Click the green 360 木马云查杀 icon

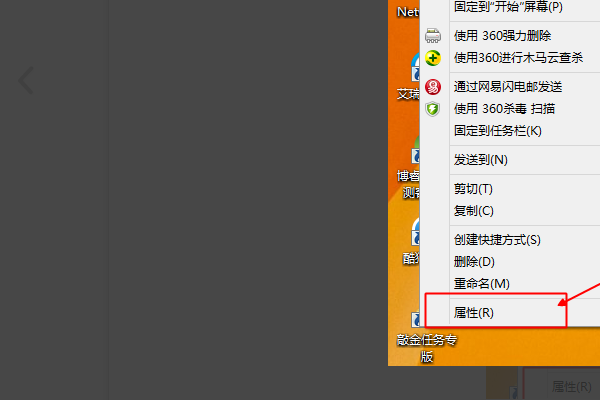(433, 58)
